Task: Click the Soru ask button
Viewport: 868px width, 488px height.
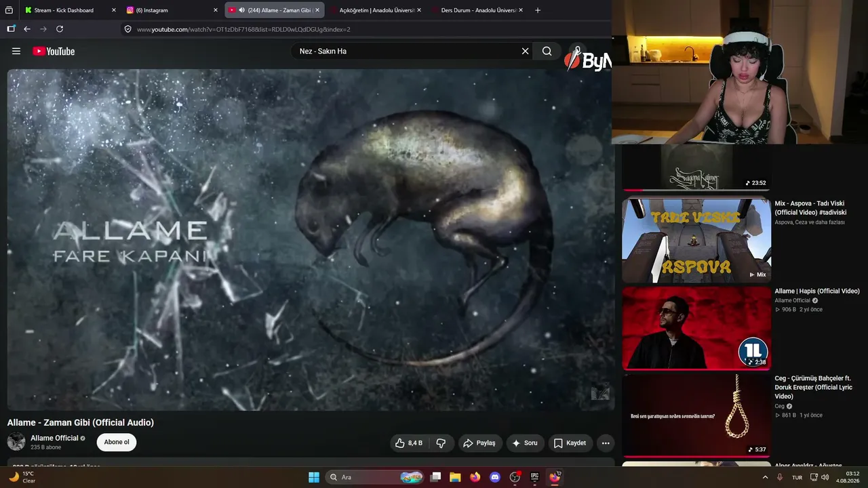Action: [x=525, y=443]
